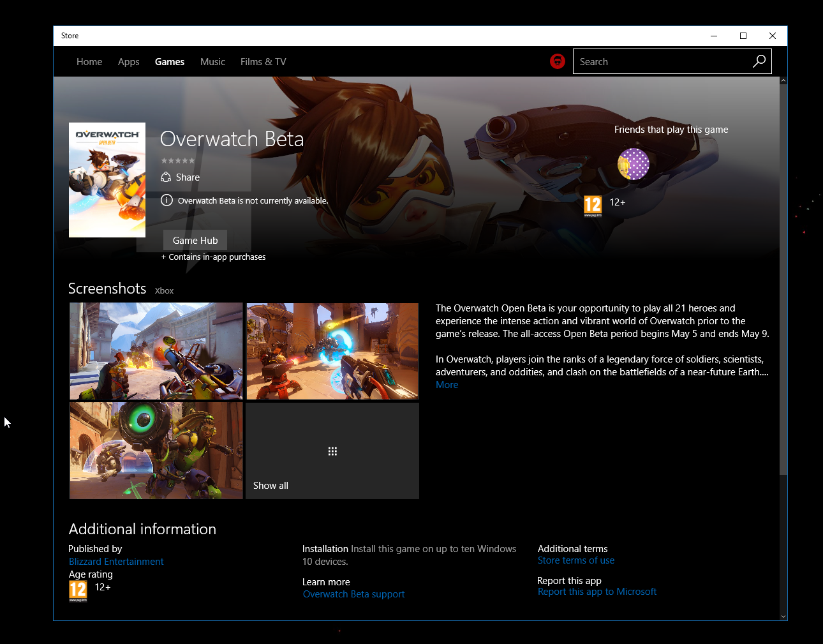Go to the Films & TV tab
This screenshot has height=644, width=823.
point(263,62)
